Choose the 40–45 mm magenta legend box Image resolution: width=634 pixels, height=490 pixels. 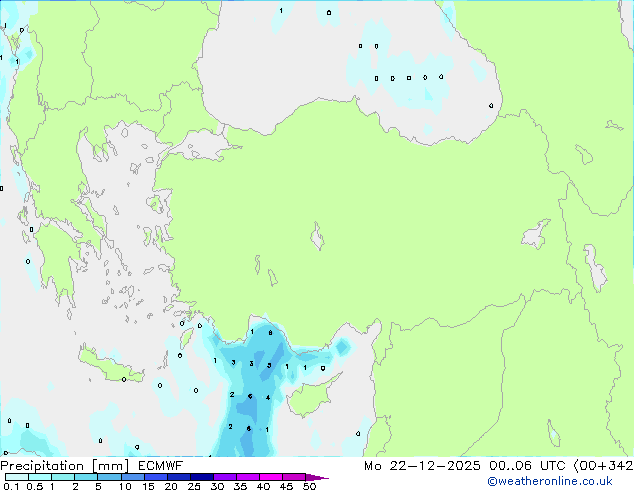tap(271, 477)
